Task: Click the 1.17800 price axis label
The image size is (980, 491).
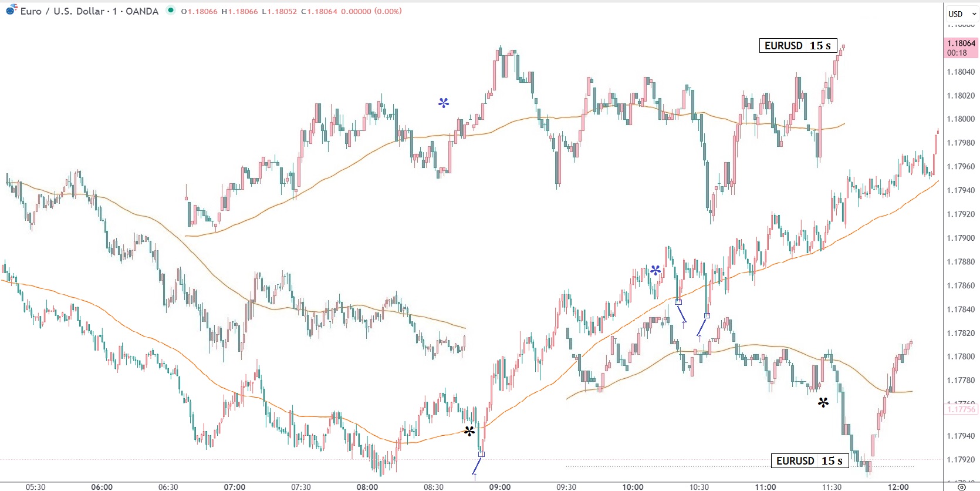Action: coord(961,357)
